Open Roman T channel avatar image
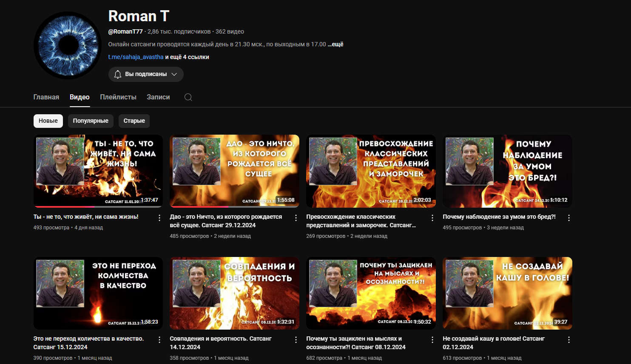Screen dimensions: 631x364 [x=68, y=45]
